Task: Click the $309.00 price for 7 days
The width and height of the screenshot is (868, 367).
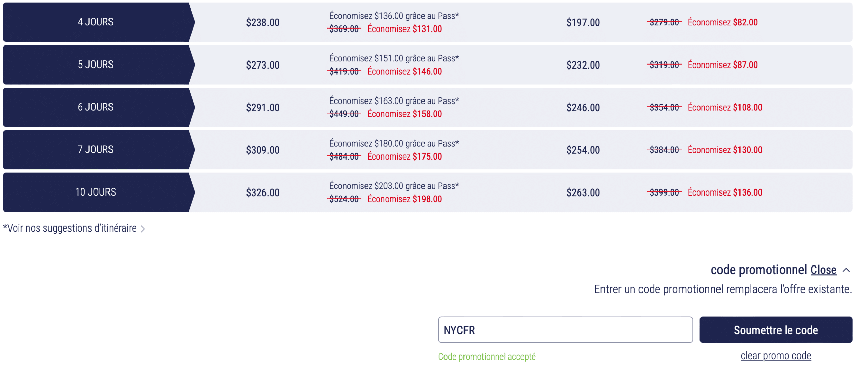Action: tap(263, 150)
